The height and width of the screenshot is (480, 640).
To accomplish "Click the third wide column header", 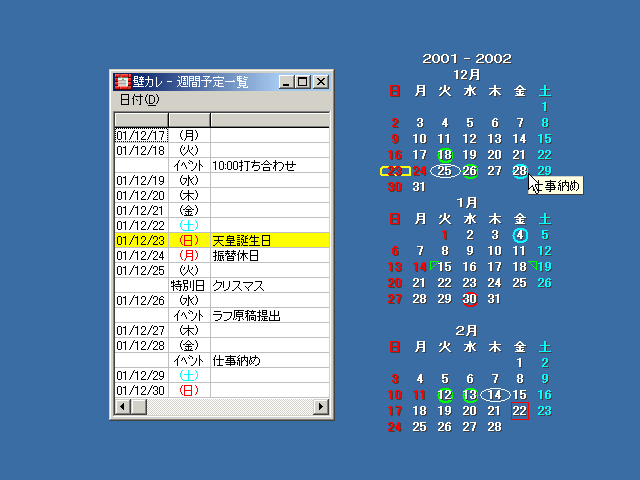I will (270, 120).
